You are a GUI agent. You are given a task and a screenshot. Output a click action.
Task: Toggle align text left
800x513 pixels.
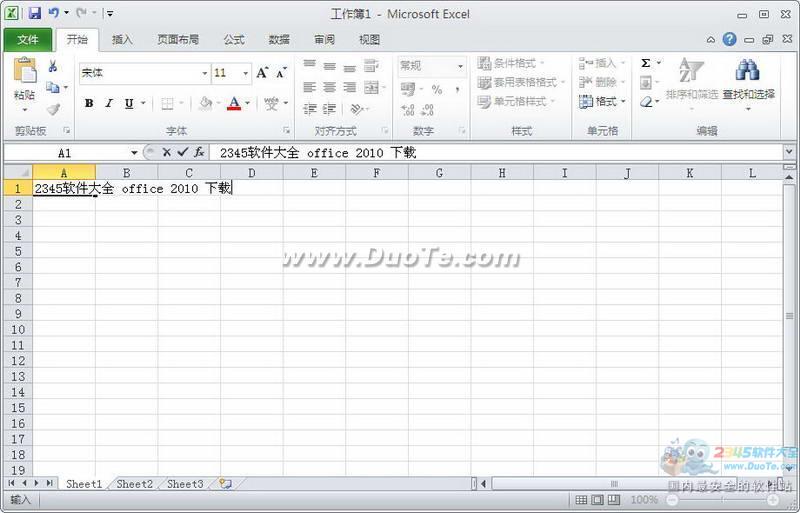310,87
